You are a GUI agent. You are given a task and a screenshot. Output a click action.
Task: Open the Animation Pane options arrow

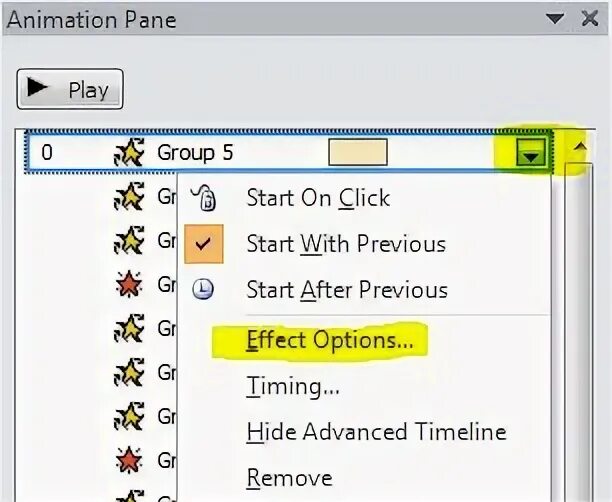[555, 18]
